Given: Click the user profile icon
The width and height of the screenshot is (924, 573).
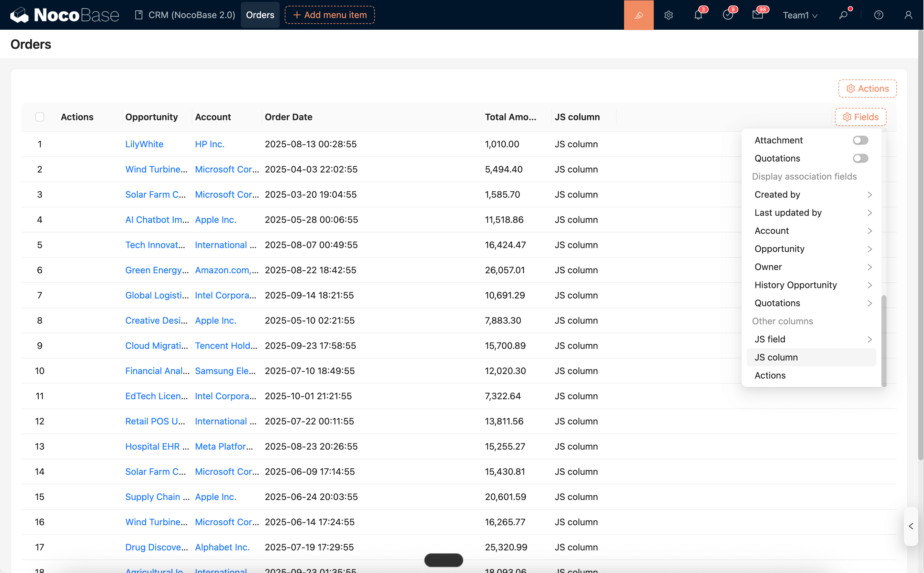Looking at the screenshot, I should 908,15.
